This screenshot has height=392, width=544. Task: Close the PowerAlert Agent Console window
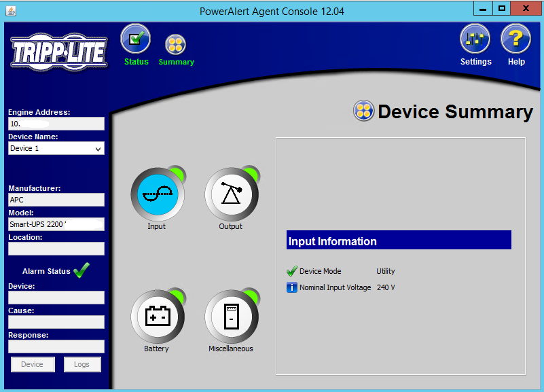pyautogui.click(x=526, y=9)
